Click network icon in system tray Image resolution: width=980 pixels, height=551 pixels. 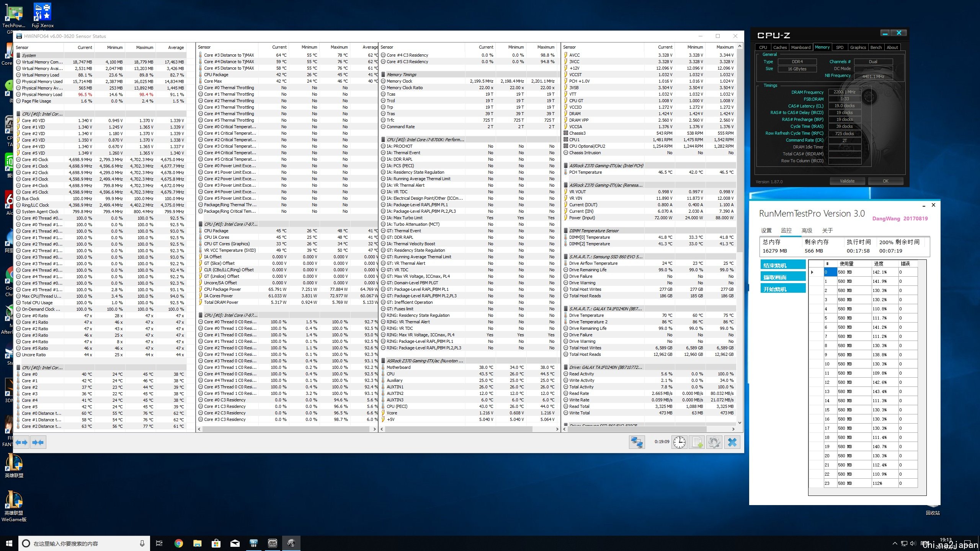click(x=904, y=543)
